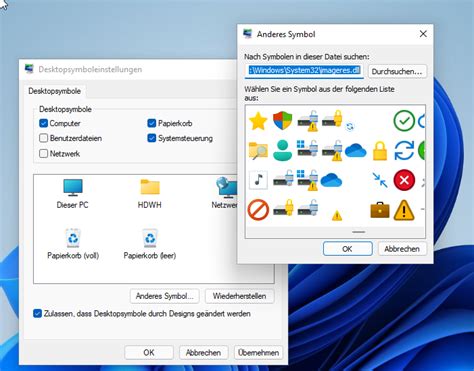Toggle Zulassen, dass Desktopsymbole durch Designs geändert werden
This screenshot has width=474, height=371.
(37, 314)
